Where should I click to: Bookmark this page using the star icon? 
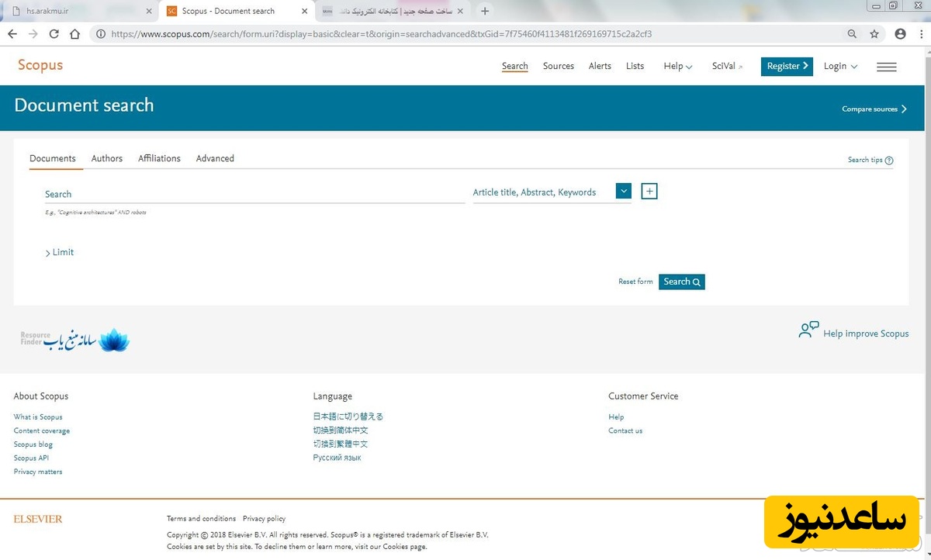(874, 34)
